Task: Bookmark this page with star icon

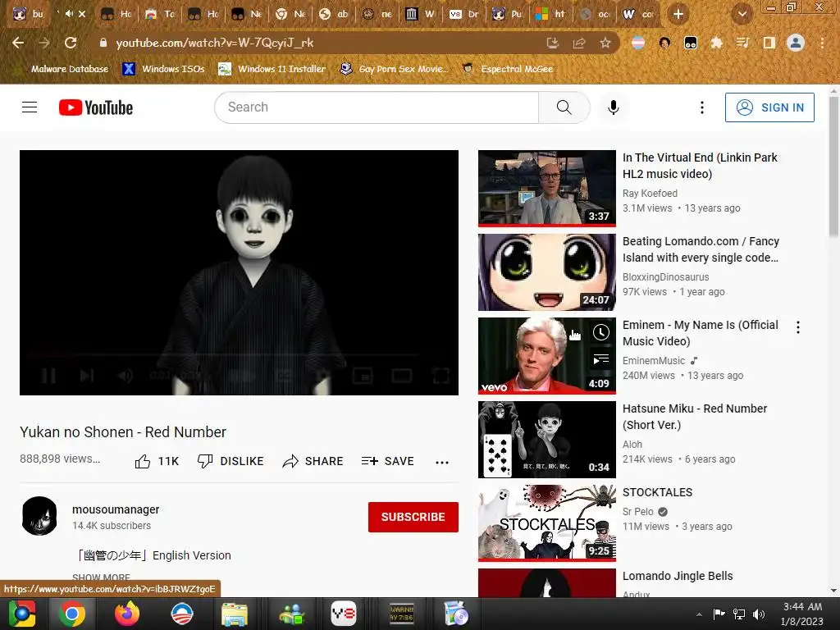Action: tap(605, 43)
